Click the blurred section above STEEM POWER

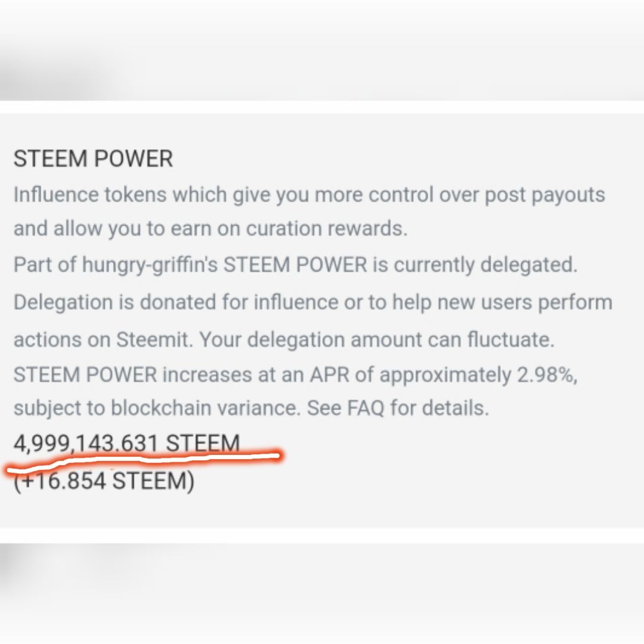[322, 50]
